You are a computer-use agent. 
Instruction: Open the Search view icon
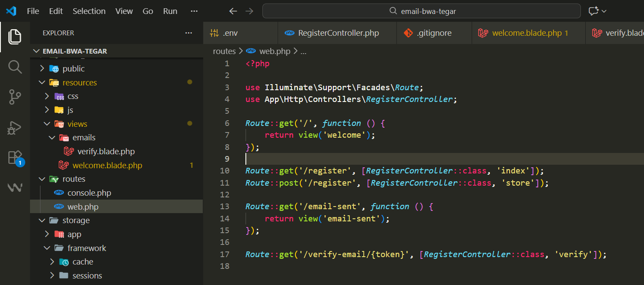pyautogui.click(x=15, y=67)
